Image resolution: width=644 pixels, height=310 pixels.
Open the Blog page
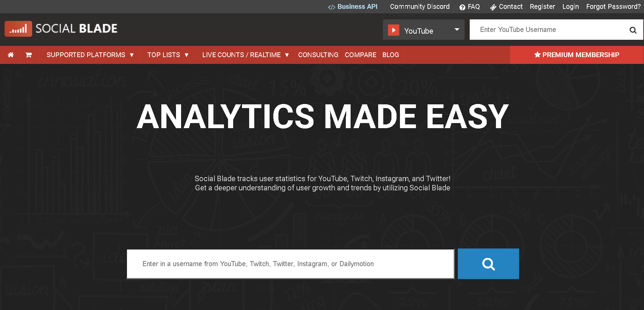tap(390, 55)
